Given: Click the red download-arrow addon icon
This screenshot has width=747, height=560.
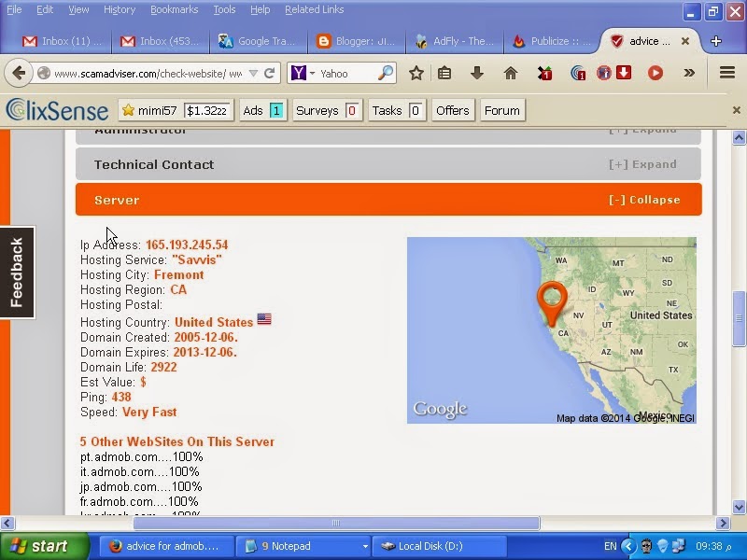Looking at the screenshot, I should pos(624,73).
